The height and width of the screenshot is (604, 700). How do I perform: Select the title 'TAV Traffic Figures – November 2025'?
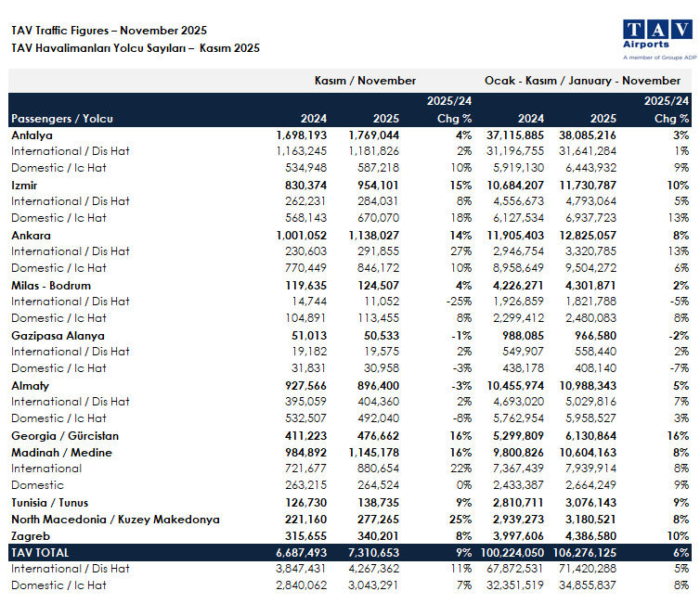tap(109, 31)
